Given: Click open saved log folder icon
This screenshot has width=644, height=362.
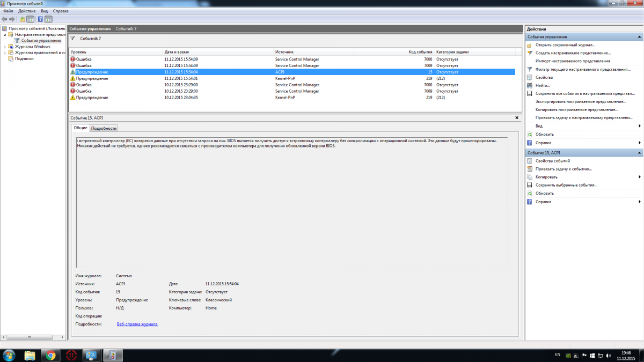Looking at the screenshot, I should tap(530, 45).
